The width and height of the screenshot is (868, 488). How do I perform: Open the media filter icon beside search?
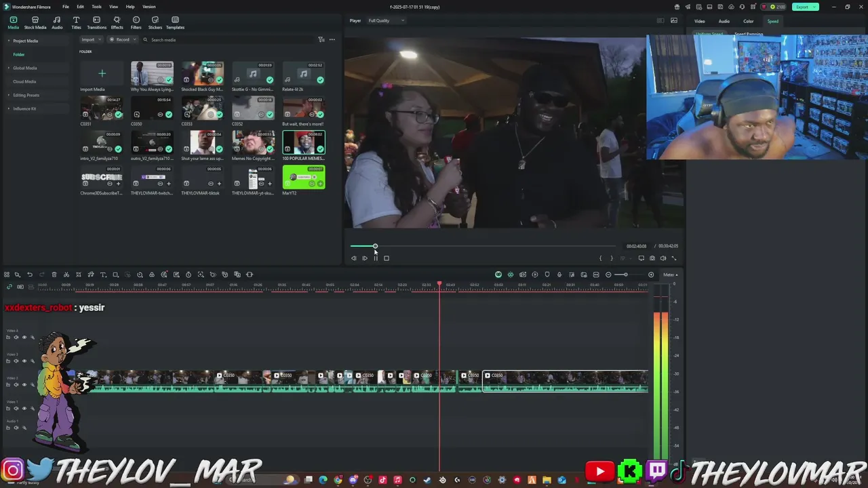321,39
